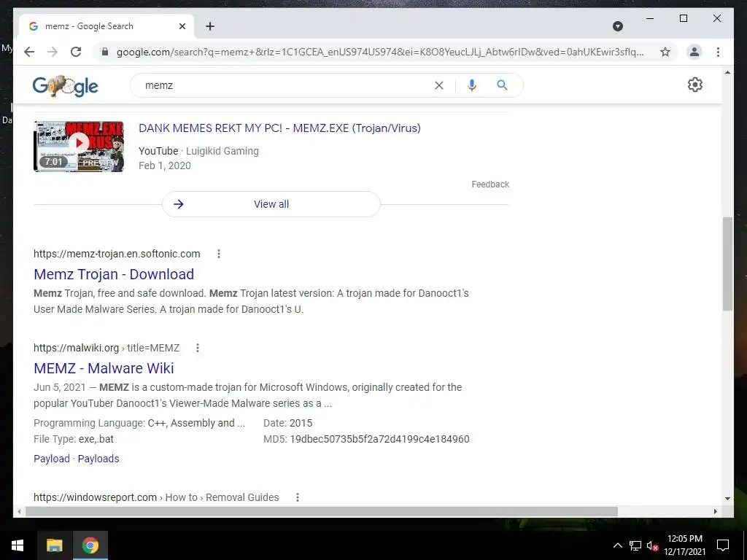Reload the Google search page

pos(76,52)
